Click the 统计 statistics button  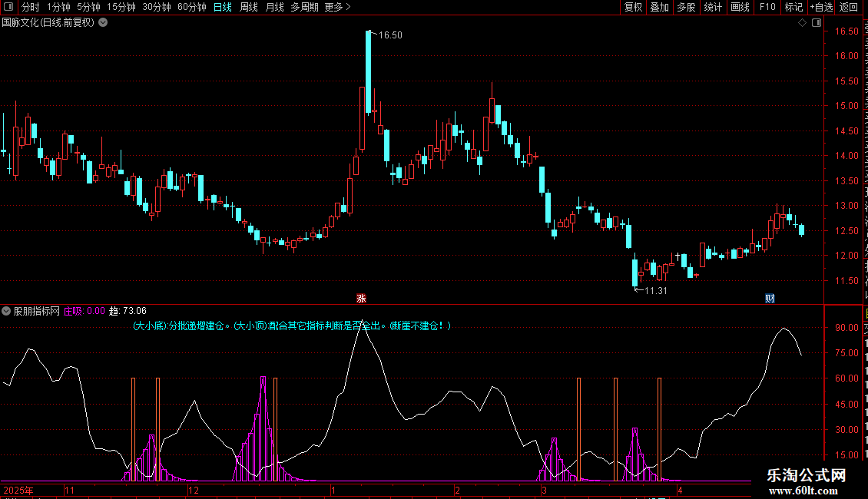(712, 7)
